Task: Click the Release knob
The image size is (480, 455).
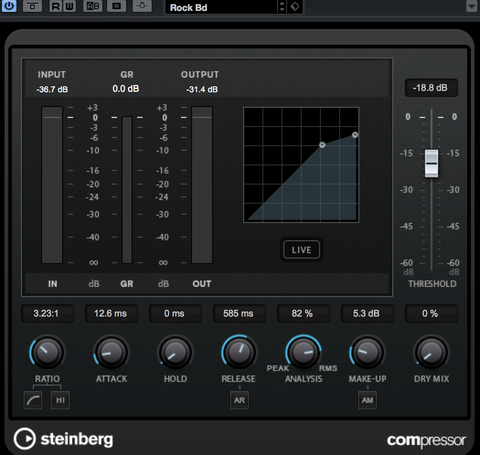Action: click(239, 353)
